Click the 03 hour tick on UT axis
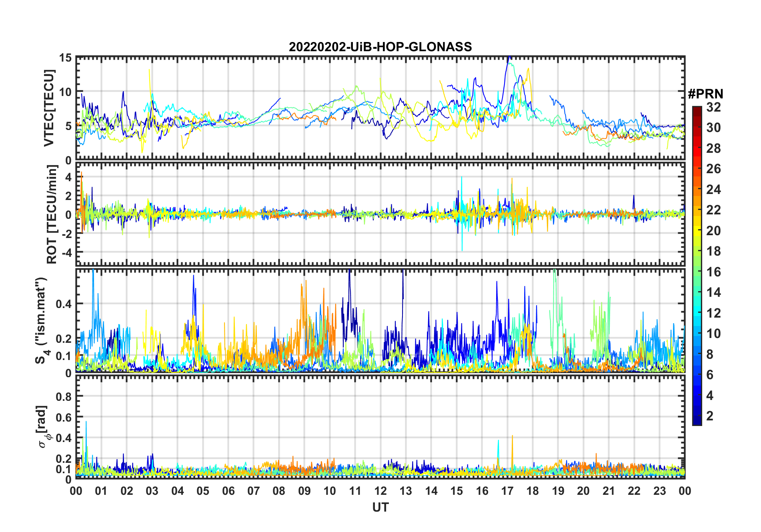 click(x=152, y=491)
